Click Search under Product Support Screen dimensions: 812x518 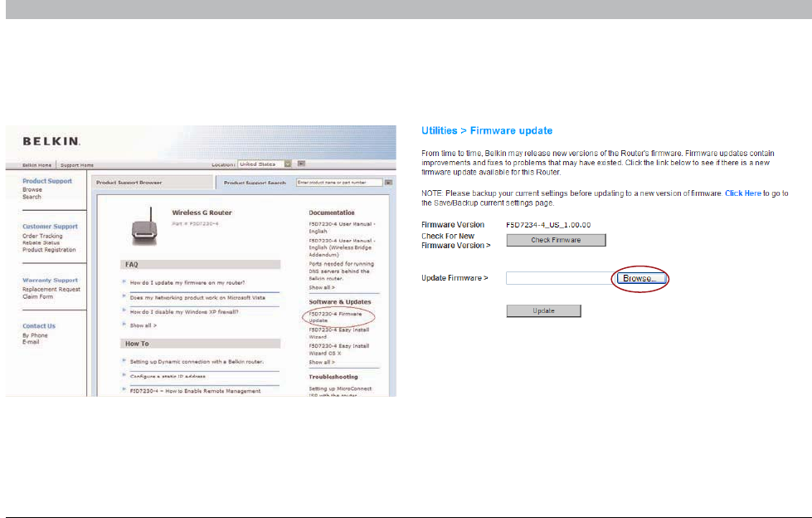pos(32,197)
